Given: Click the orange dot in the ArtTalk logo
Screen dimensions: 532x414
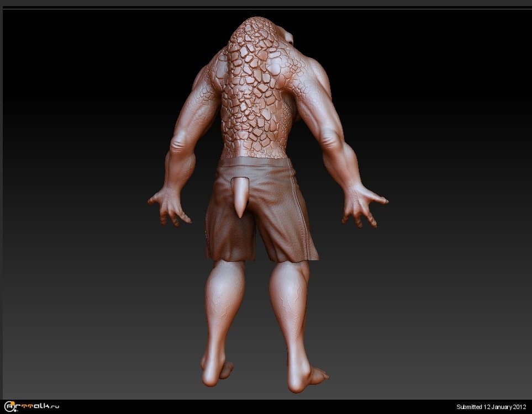Looking at the screenshot, I should coord(12,404).
